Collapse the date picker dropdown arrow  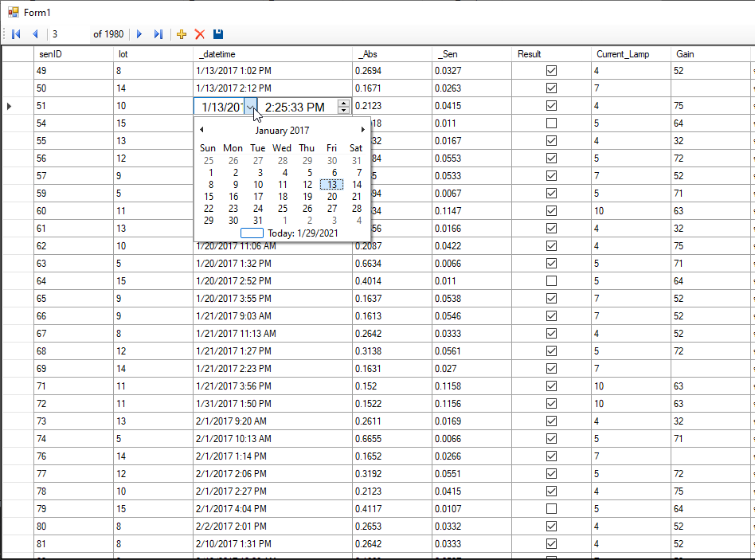(x=250, y=107)
